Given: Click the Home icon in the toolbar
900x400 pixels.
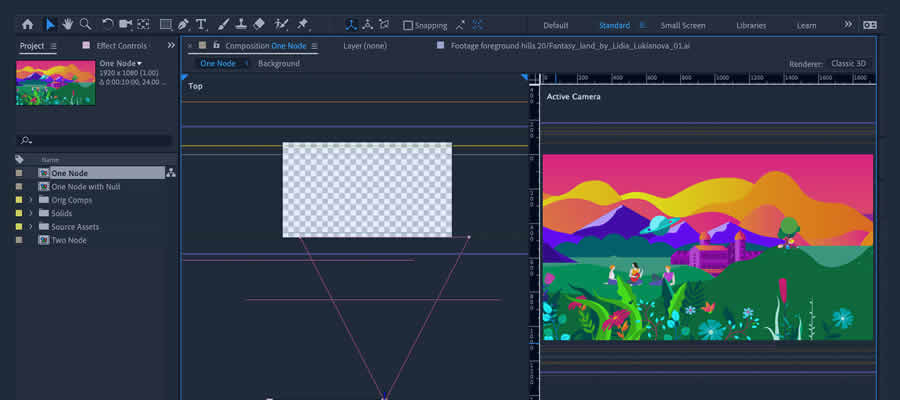Looking at the screenshot, I should [x=27, y=24].
